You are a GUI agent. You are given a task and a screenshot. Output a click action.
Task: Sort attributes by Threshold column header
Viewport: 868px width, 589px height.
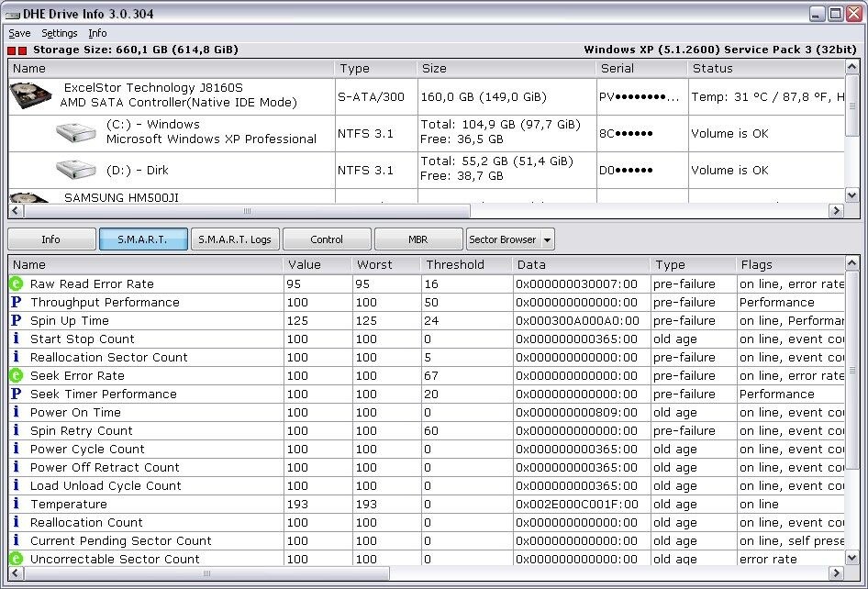[x=454, y=264]
